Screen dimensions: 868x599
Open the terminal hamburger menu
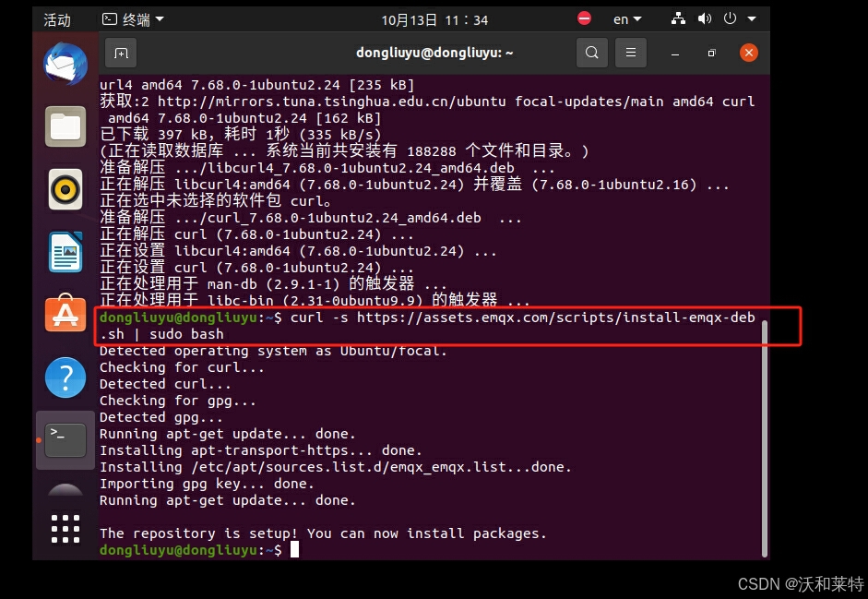pos(631,53)
